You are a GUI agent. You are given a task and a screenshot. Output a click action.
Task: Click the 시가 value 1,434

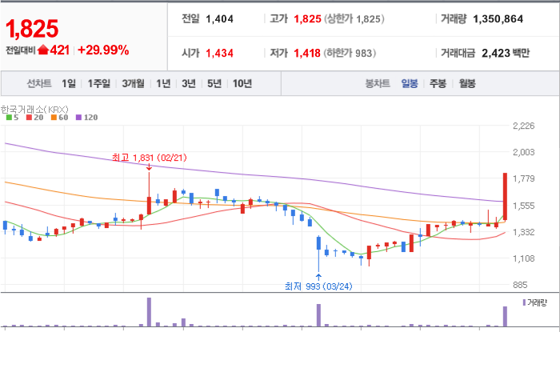pyautogui.click(x=219, y=53)
